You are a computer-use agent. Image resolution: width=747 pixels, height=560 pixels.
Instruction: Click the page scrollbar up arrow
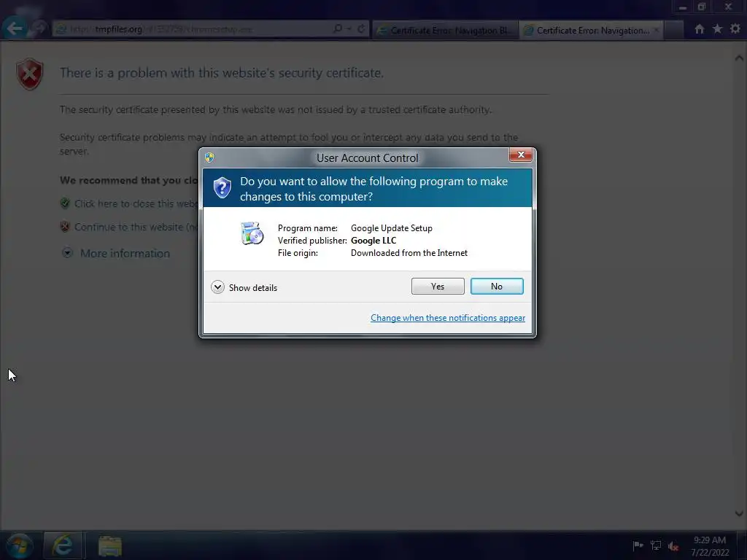[x=739, y=58]
